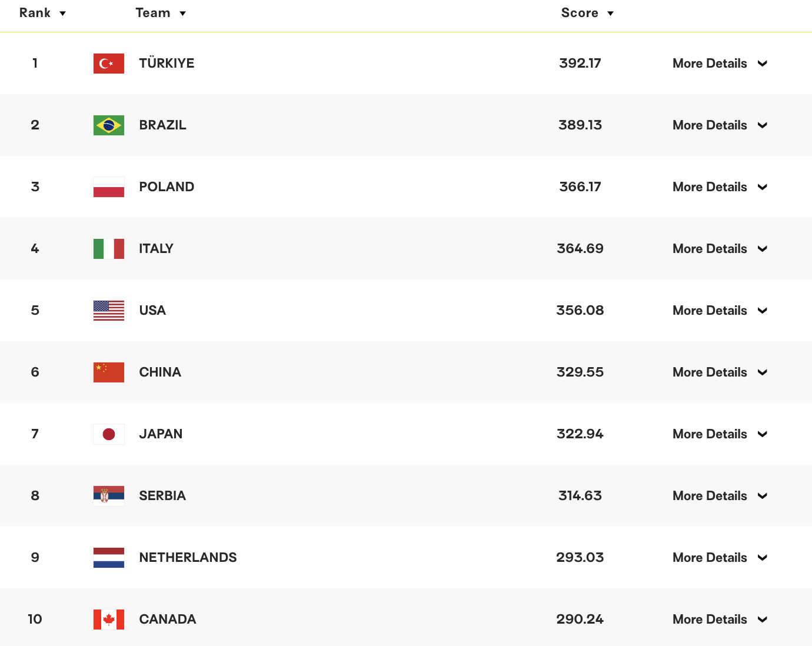Sort the table by Team column
The image size is (812, 646).
click(x=160, y=13)
